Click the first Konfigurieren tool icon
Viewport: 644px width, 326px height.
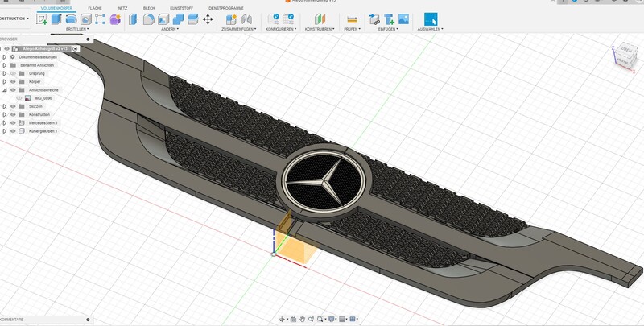click(x=273, y=19)
